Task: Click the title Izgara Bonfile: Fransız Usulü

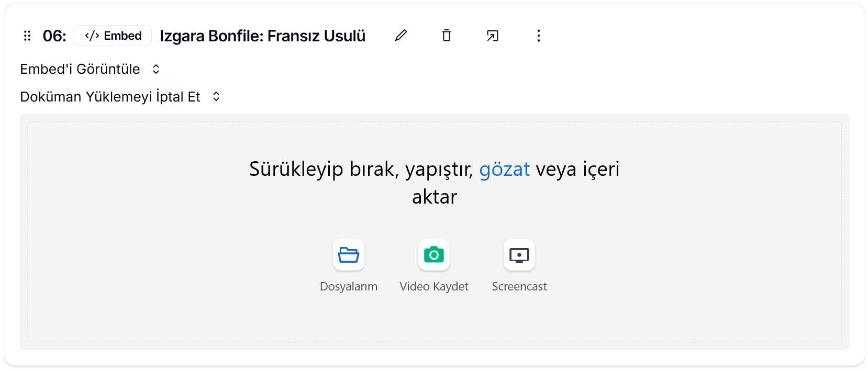Action: (262, 36)
